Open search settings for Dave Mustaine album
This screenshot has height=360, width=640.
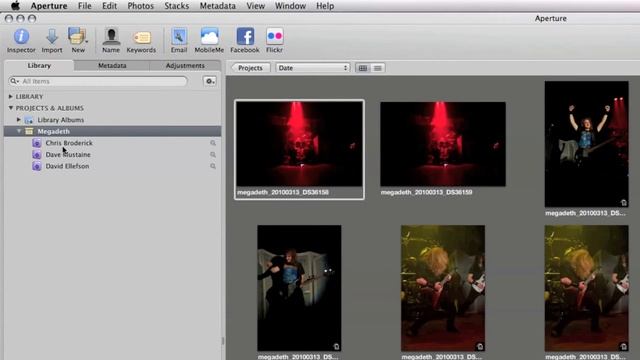click(213, 155)
